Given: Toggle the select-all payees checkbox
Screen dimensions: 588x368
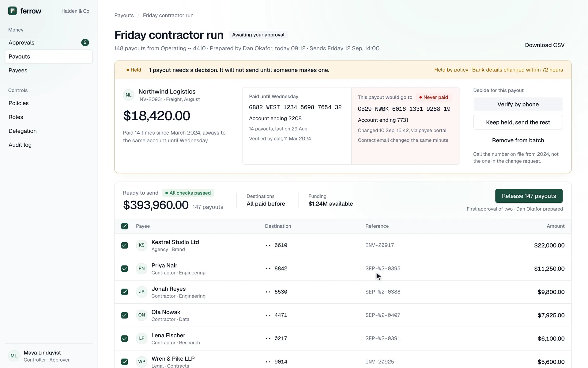Looking at the screenshot, I should pos(124,226).
